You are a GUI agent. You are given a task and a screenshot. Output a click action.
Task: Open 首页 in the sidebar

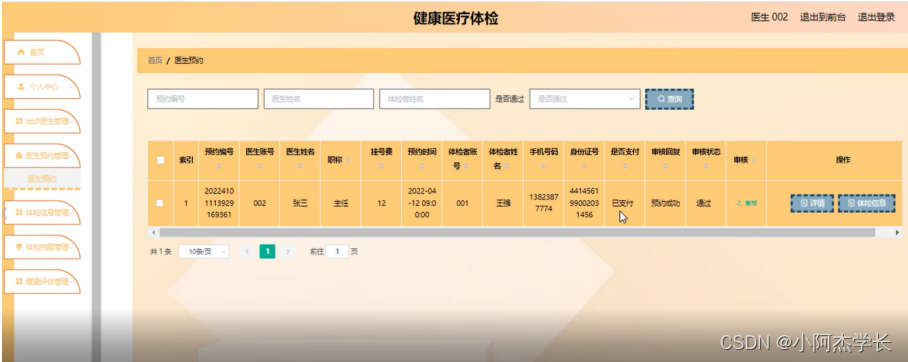pos(42,52)
